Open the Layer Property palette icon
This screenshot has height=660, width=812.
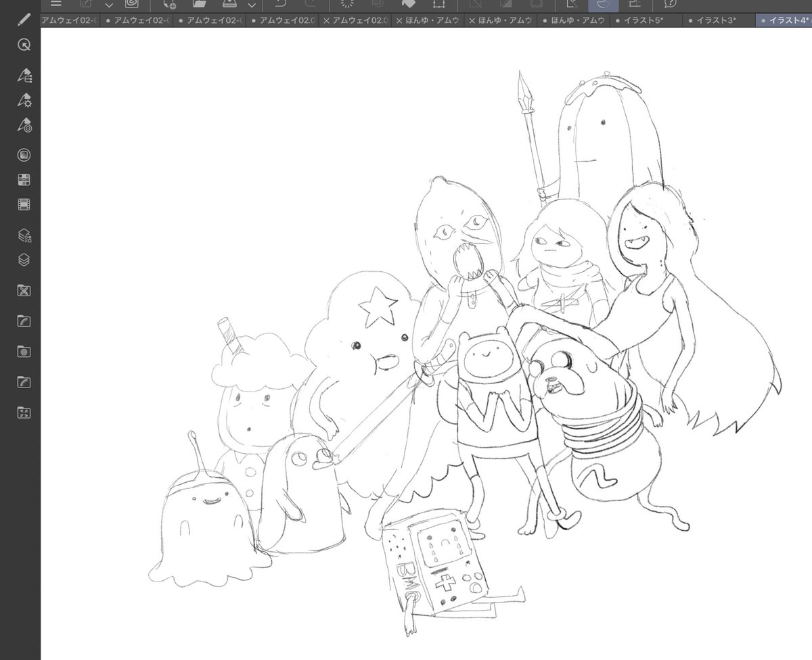click(x=24, y=235)
